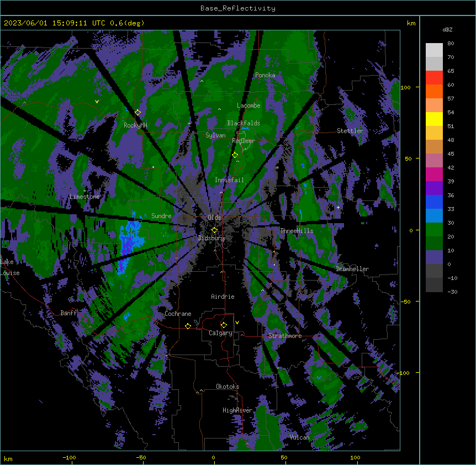Image resolution: width=476 pixels, height=465 pixels.
Task: Click the -100 tick on bottom axis
Action: coord(69,457)
